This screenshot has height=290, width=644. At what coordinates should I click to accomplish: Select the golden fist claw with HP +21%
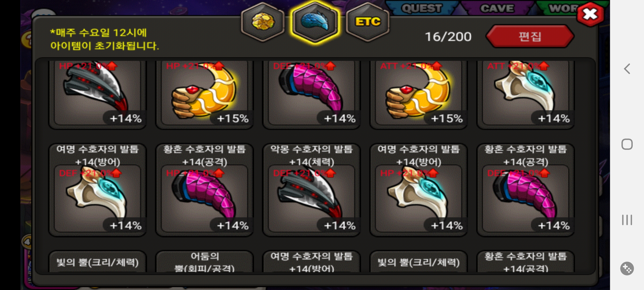(x=204, y=93)
